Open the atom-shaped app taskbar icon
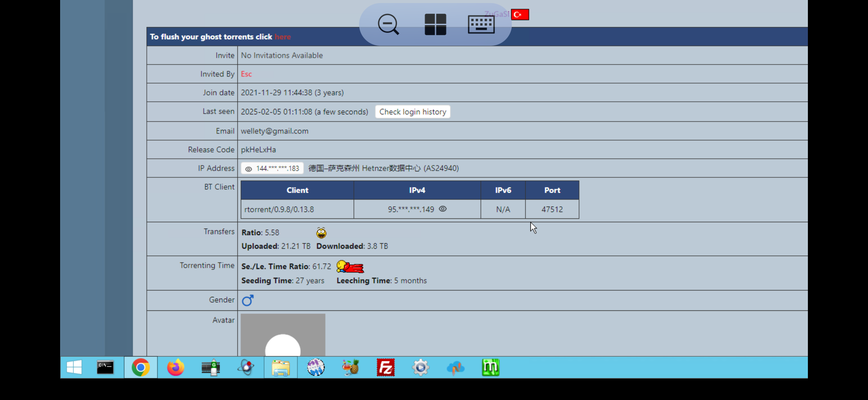The height and width of the screenshot is (400, 868). [246, 367]
